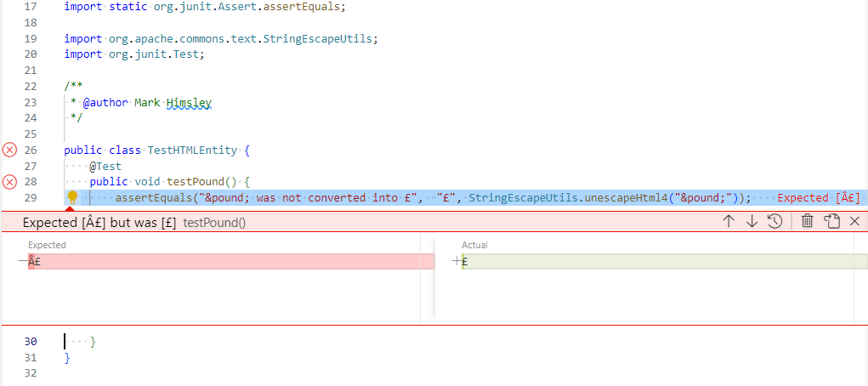Click line number 30 in the gutter

pyautogui.click(x=30, y=342)
